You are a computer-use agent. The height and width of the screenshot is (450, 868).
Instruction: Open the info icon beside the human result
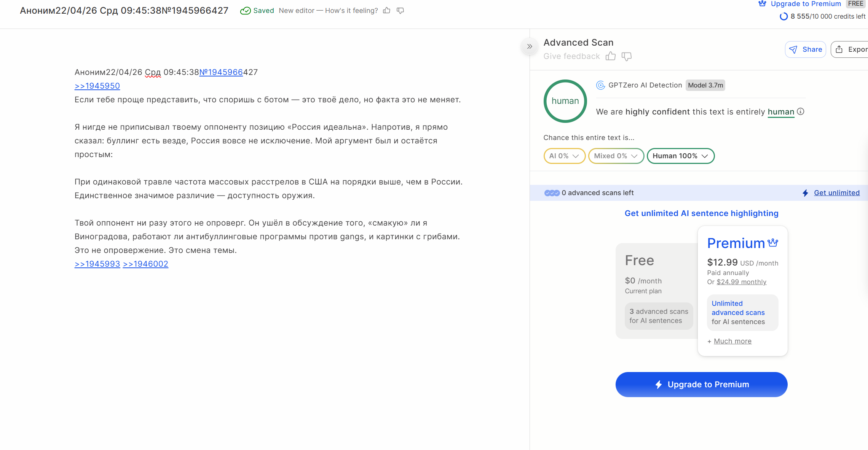click(801, 111)
